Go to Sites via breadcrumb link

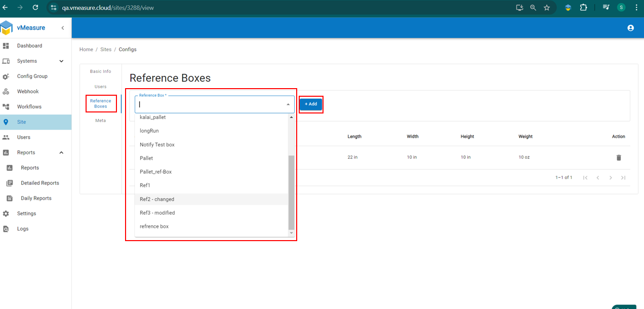click(106, 50)
